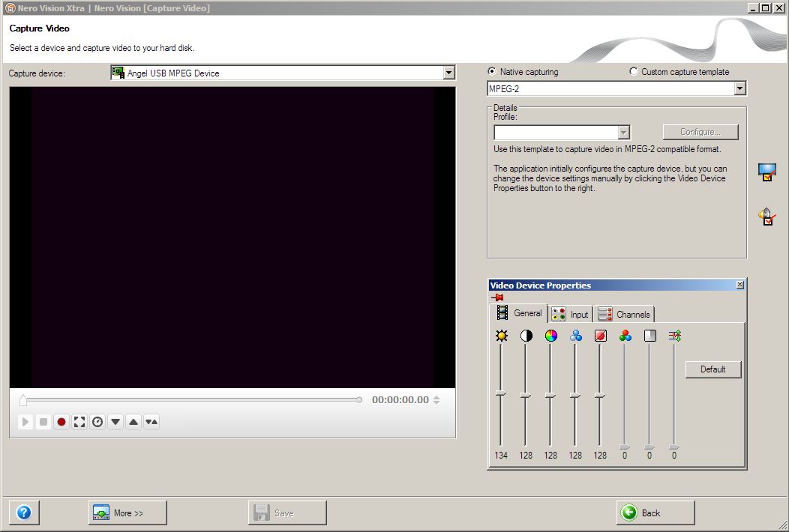The image size is (789, 532).
Task: Go Back to the previous screen
Action: [655, 513]
